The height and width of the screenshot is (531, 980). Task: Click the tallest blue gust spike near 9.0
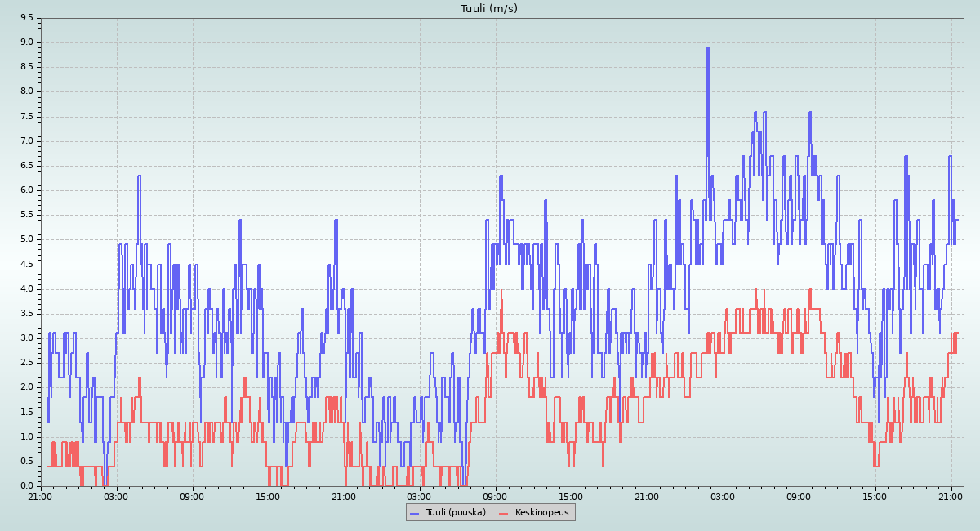708,49
